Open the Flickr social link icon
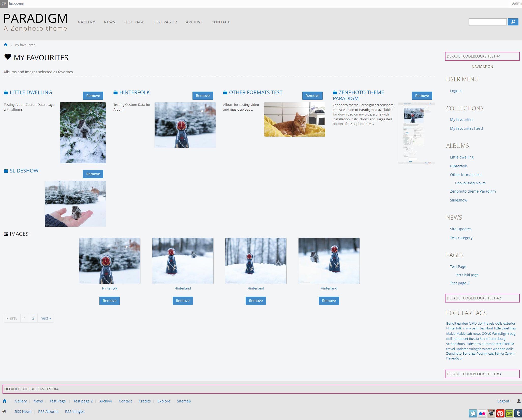The width and height of the screenshot is (522, 420). 482,413
